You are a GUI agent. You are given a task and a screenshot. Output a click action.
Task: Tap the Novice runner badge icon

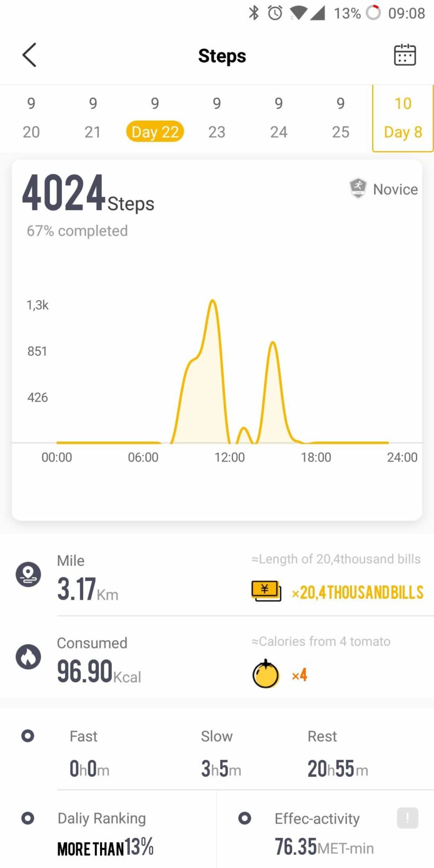click(x=358, y=188)
